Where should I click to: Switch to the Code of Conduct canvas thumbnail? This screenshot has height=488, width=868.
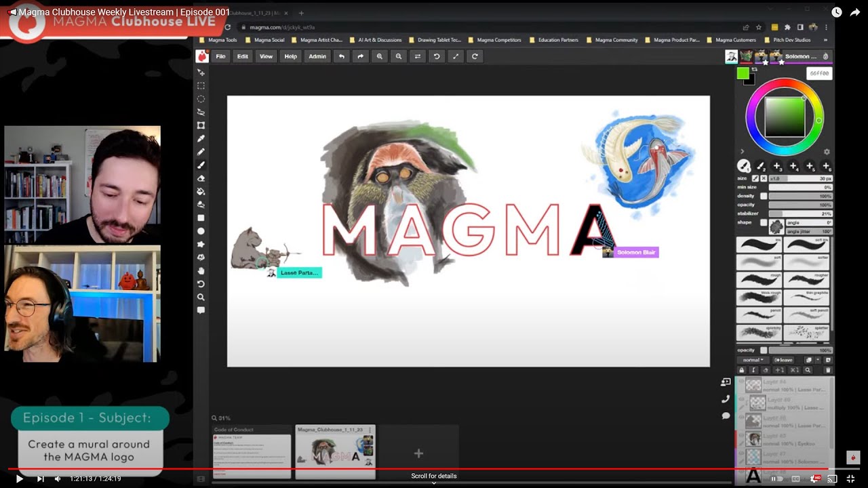252,452
